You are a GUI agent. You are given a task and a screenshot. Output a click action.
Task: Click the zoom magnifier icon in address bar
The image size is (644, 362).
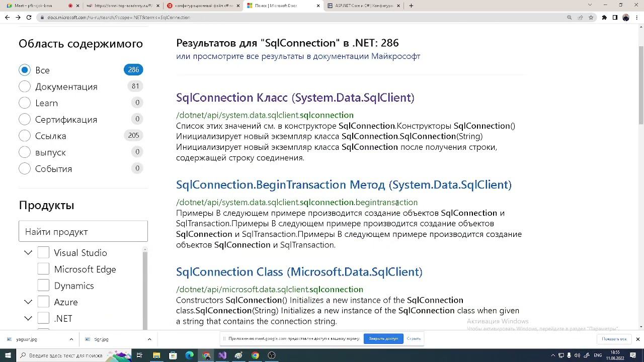tap(570, 17)
